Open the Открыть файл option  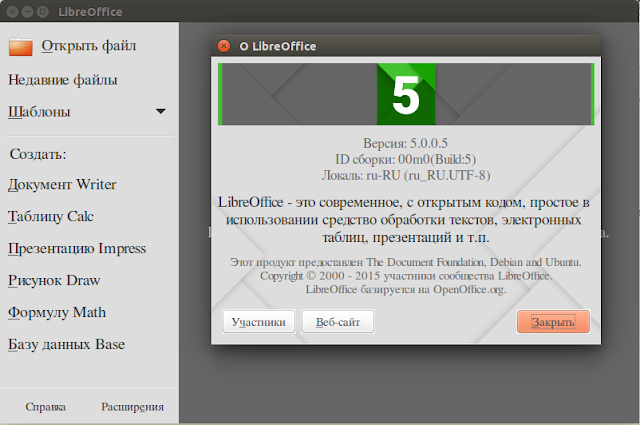click(89, 46)
